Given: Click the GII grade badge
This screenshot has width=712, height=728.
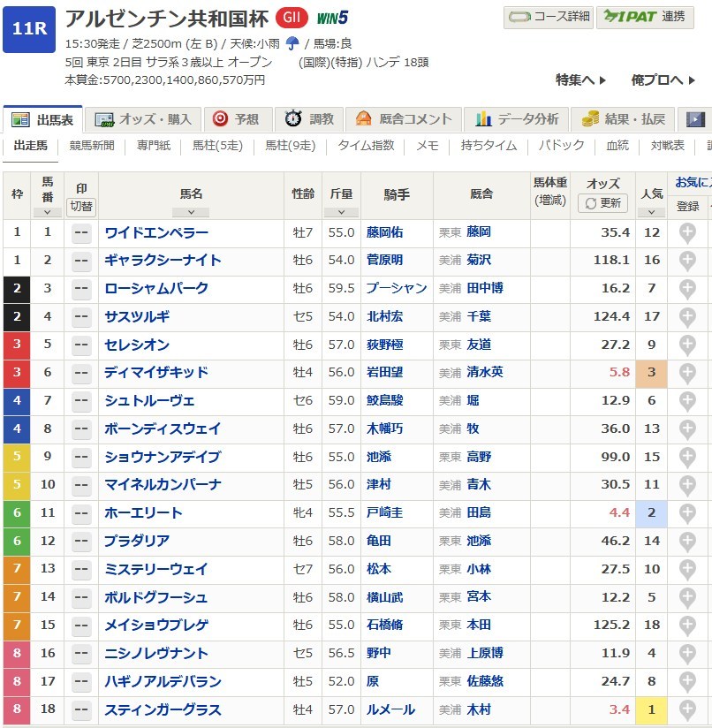Looking at the screenshot, I should pos(292,19).
